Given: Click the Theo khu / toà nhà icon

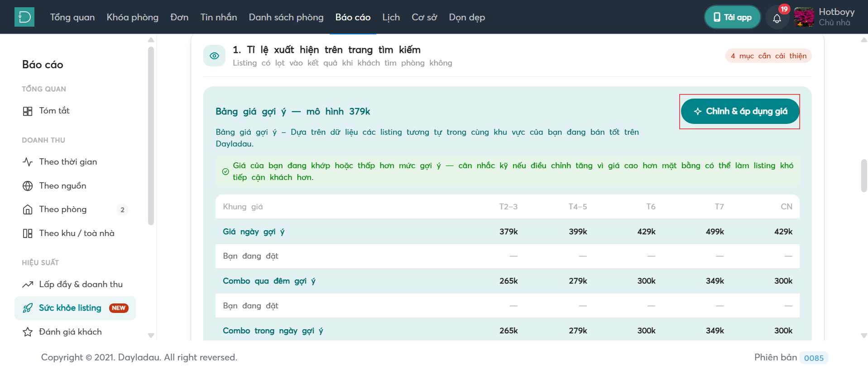Looking at the screenshot, I should click(x=28, y=233).
